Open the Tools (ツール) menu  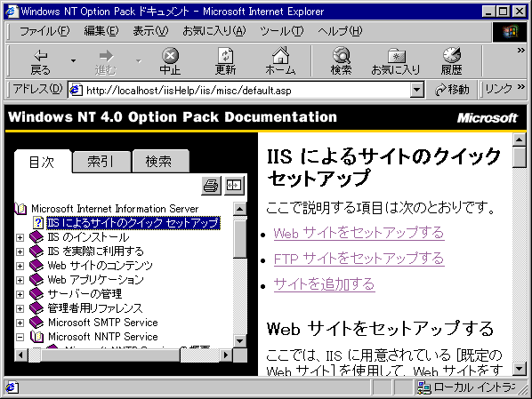(x=282, y=31)
